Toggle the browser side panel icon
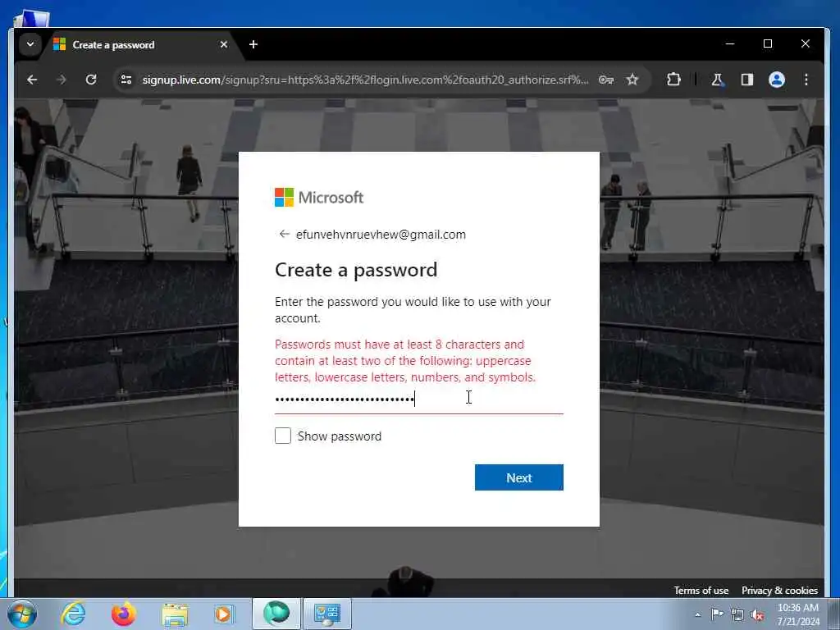 point(746,80)
